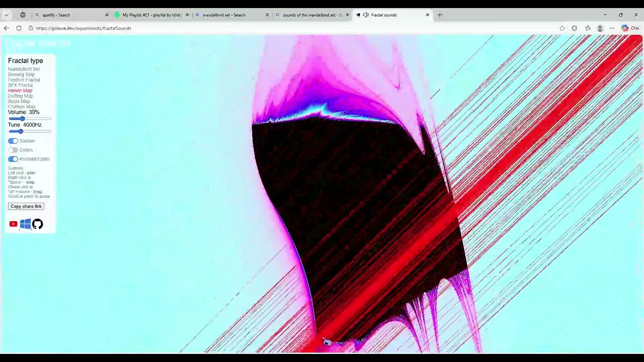Open the favorites list icon in toolbar
The width and height of the screenshot is (644, 362).
pos(588,28)
